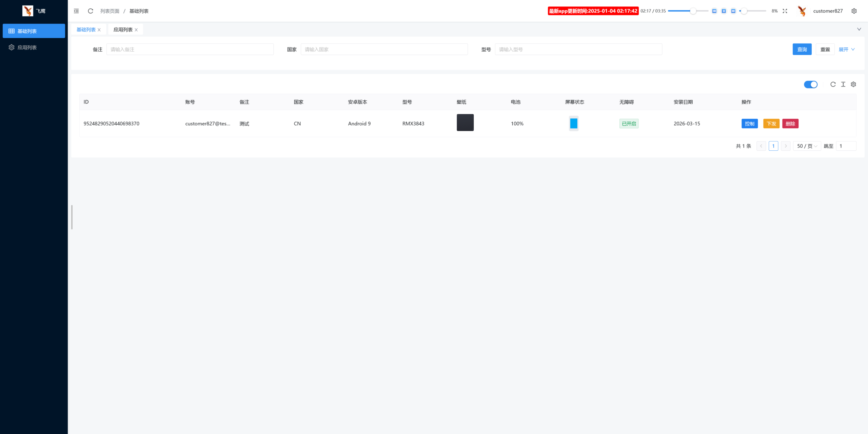Click the 查询 search button
Screen dimensions: 868x434
point(802,50)
